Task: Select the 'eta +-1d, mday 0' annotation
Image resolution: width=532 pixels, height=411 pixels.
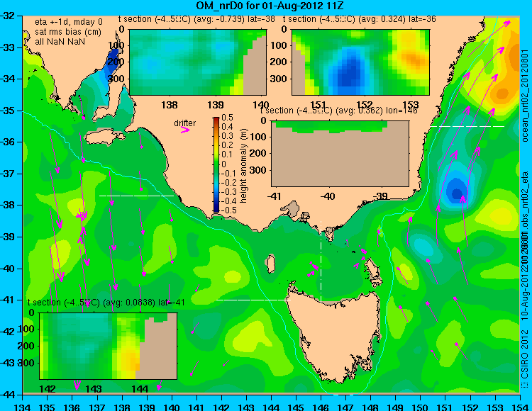Action: pos(69,22)
